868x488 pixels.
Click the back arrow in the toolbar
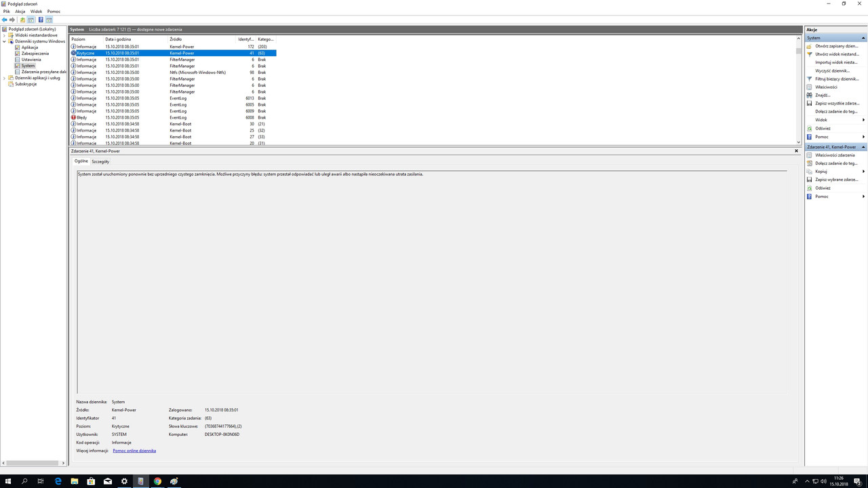(5, 19)
